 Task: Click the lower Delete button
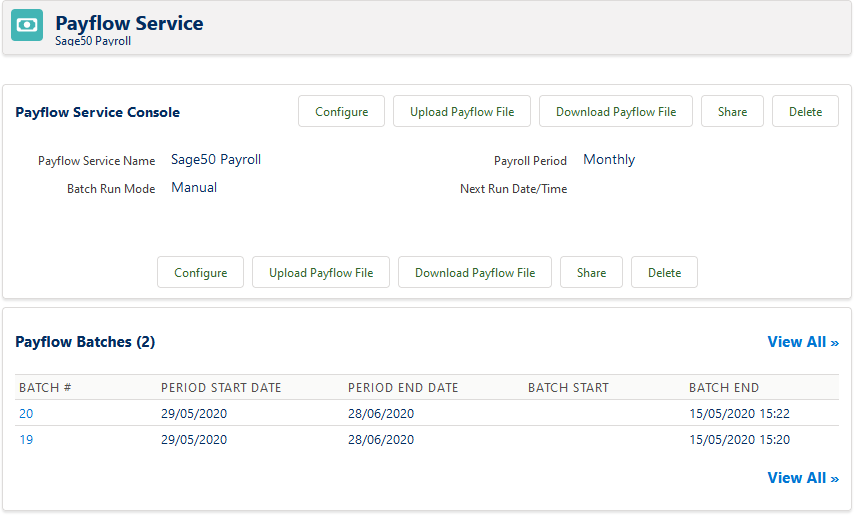click(x=664, y=273)
